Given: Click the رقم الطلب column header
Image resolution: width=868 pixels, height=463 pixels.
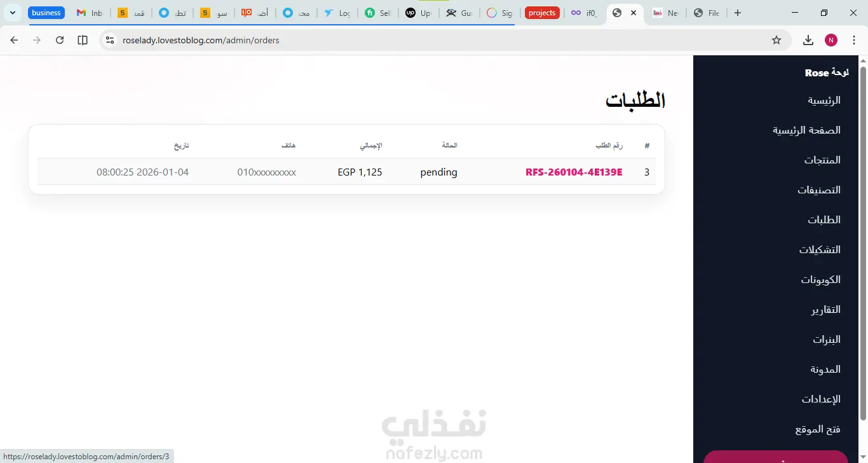Looking at the screenshot, I should point(609,146).
